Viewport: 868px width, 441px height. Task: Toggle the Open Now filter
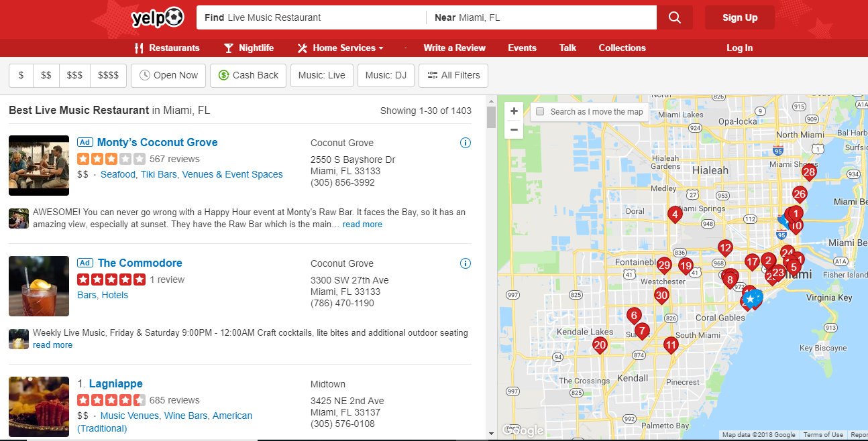pyautogui.click(x=168, y=75)
